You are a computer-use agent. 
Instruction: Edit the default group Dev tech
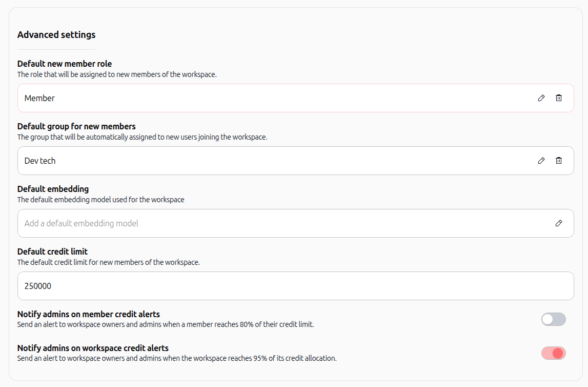(541, 161)
